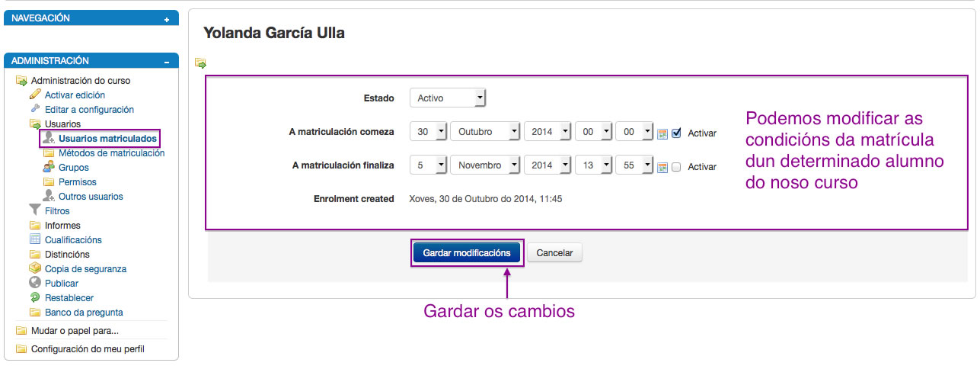The image size is (980, 369).
Task: Open the start month dropdown showing Outubro
Action: click(486, 132)
